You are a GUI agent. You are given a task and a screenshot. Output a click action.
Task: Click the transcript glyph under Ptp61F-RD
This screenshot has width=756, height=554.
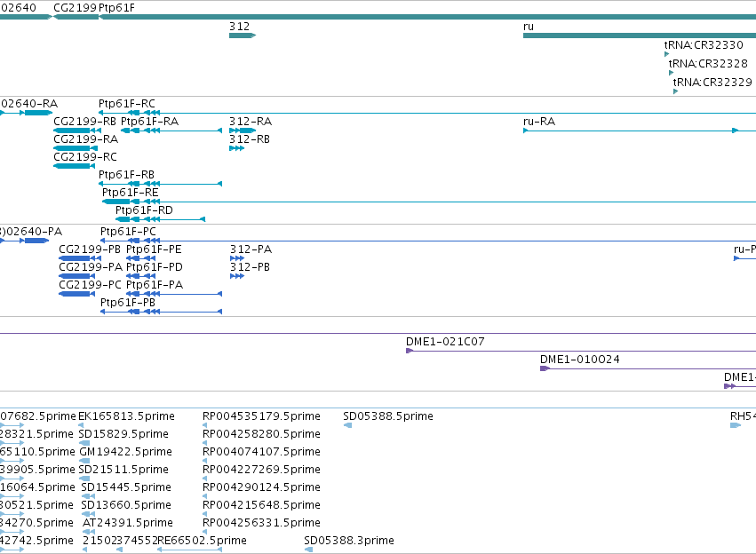pyautogui.click(x=161, y=219)
